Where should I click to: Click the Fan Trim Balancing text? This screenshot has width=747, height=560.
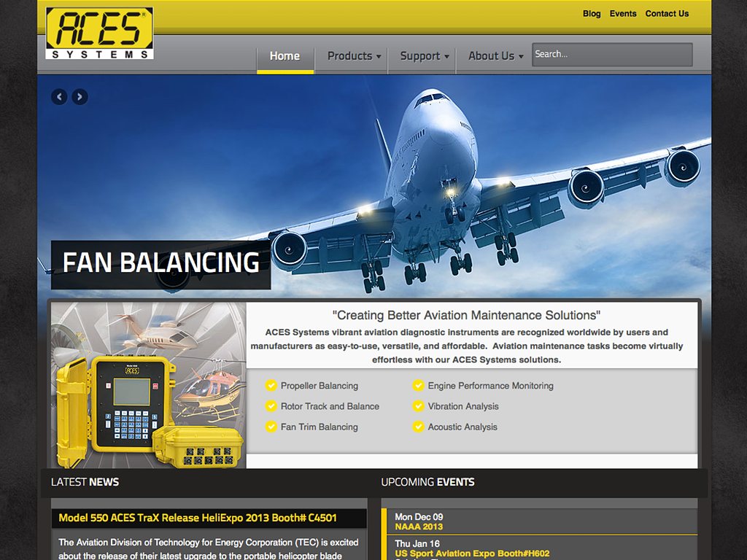point(320,427)
